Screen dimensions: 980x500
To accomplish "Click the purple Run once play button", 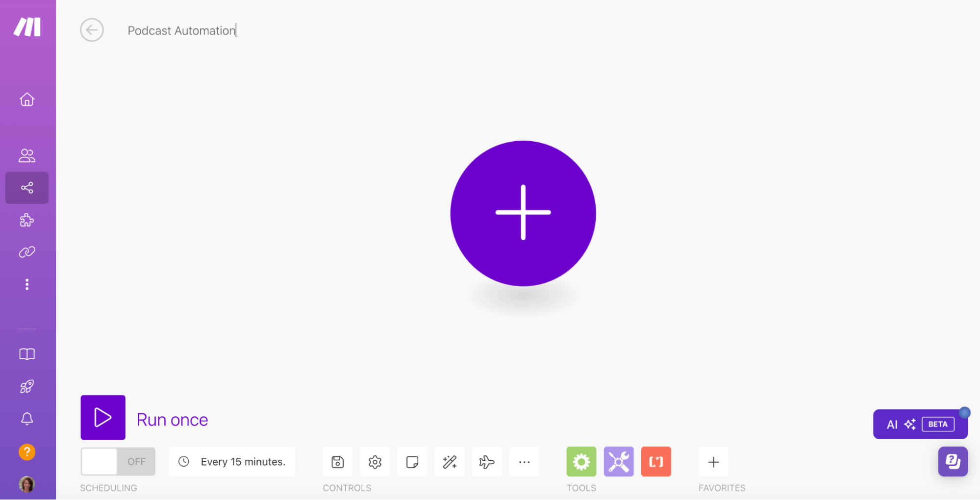I will [x=103, y=418].
